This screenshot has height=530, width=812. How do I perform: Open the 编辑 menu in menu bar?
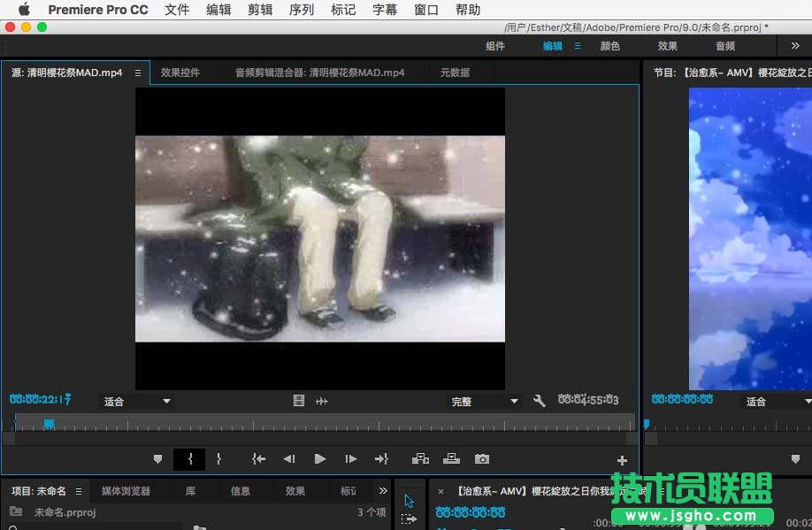click(x=218, y=10)
